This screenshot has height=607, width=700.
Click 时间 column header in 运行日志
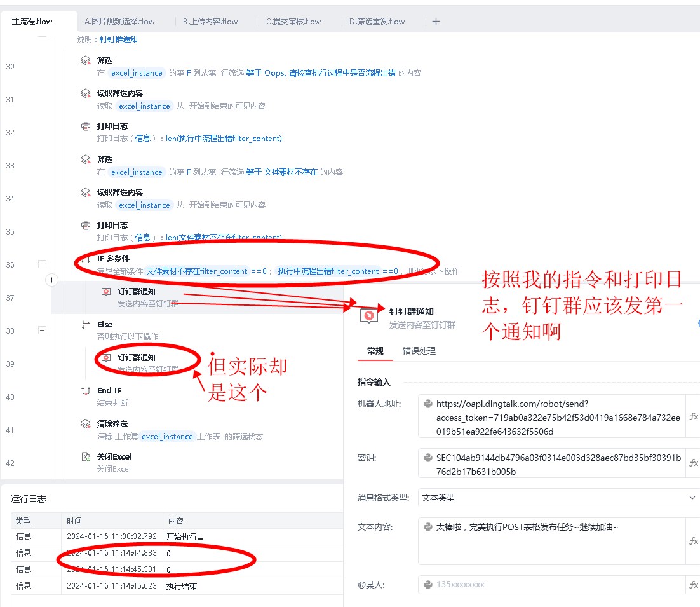(74, 521)
